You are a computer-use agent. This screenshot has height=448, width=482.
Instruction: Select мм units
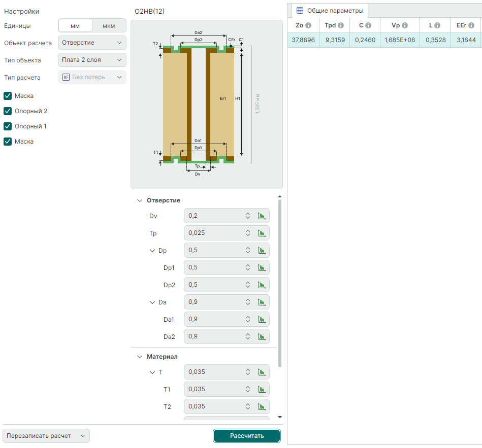pyautogui.click(x=75, y=26)
